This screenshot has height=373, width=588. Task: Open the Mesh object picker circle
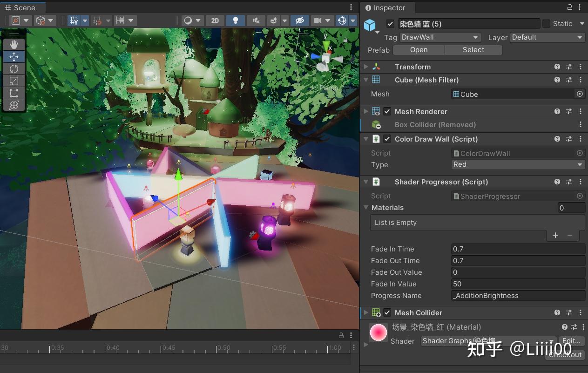[580, 94]
